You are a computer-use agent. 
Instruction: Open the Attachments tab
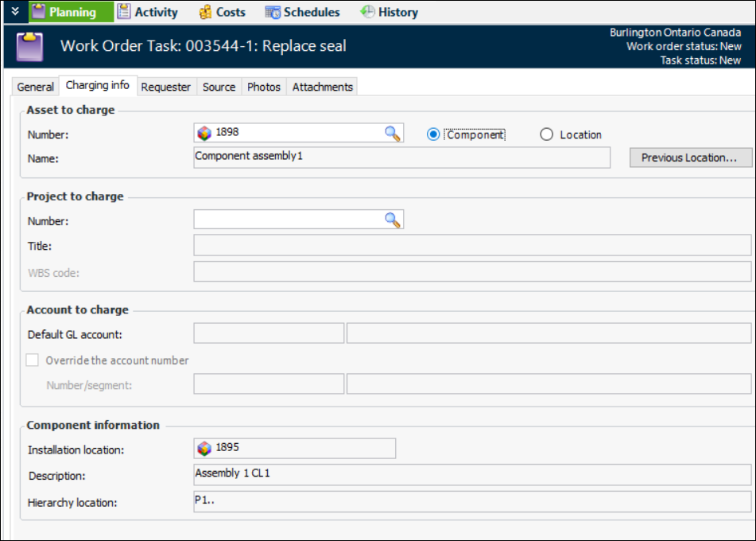322,87
